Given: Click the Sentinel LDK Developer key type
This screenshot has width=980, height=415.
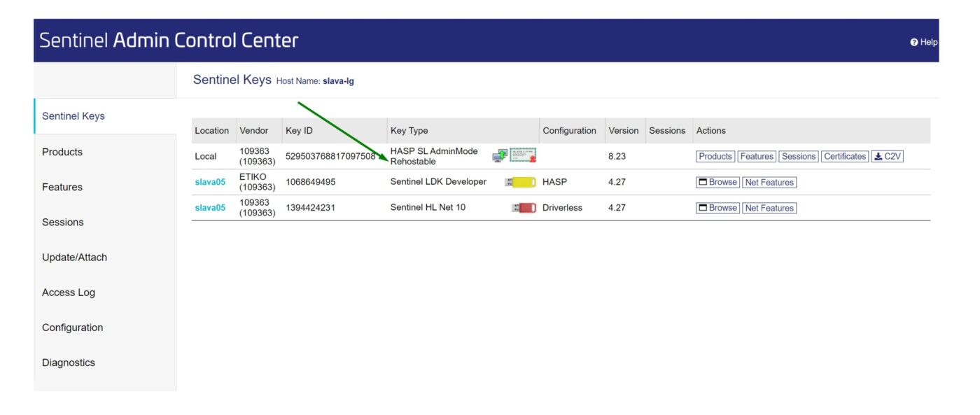Looking at the screenshot, I should coord(438,182).
